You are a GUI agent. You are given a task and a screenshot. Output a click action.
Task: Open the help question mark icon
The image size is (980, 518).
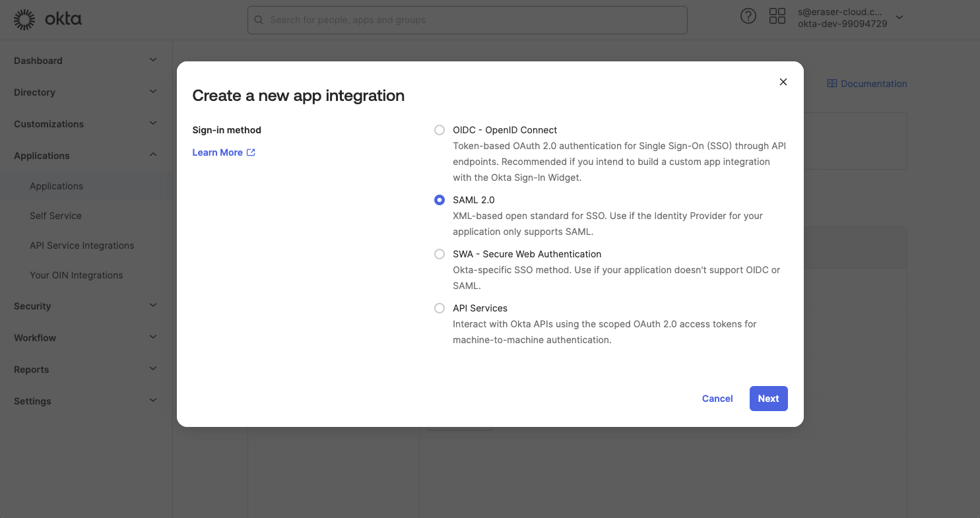click(748, 16)
